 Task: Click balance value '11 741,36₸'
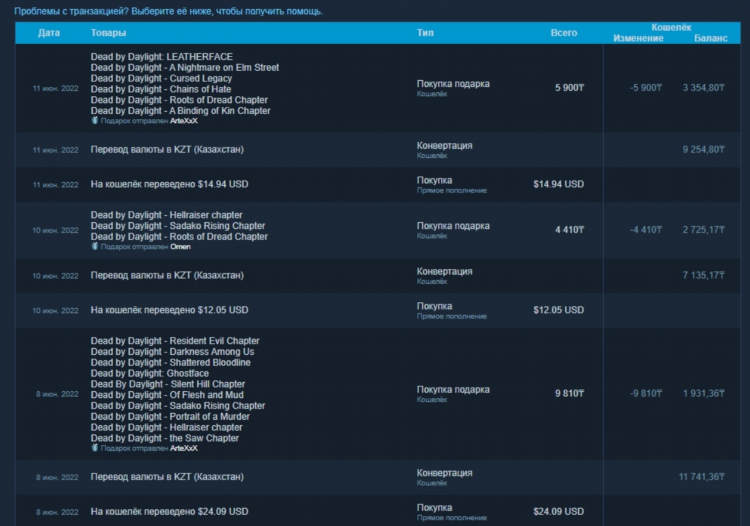click(x=702, y=477)
